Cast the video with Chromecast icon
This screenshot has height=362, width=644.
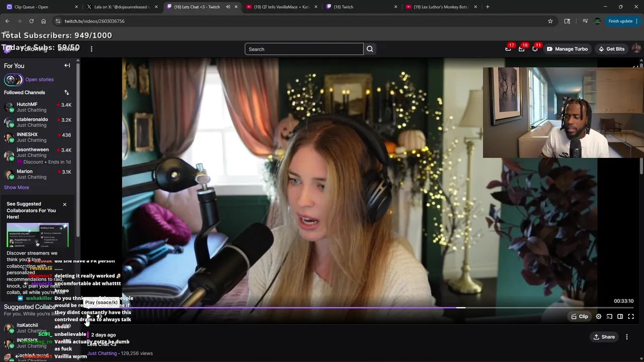609,317
